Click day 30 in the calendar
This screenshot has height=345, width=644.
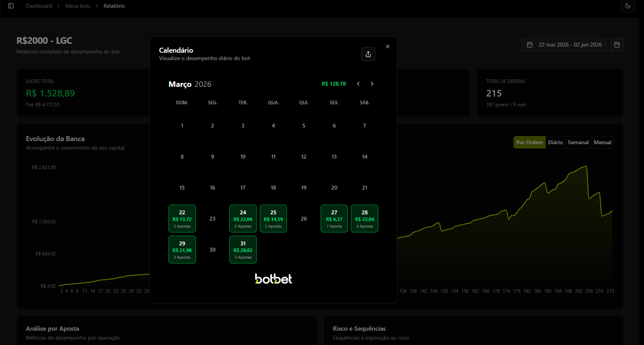(213, 250)
